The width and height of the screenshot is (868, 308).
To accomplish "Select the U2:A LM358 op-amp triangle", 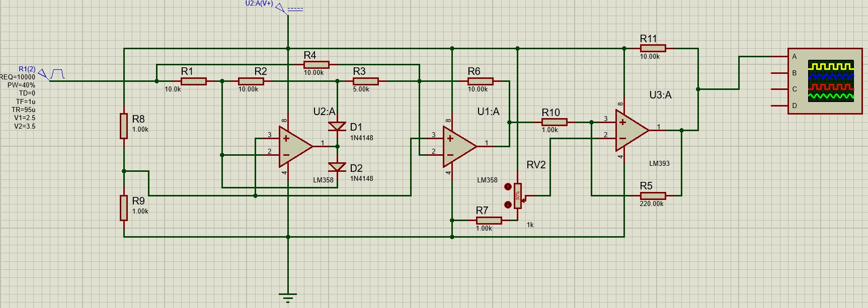I will [296, 146].
